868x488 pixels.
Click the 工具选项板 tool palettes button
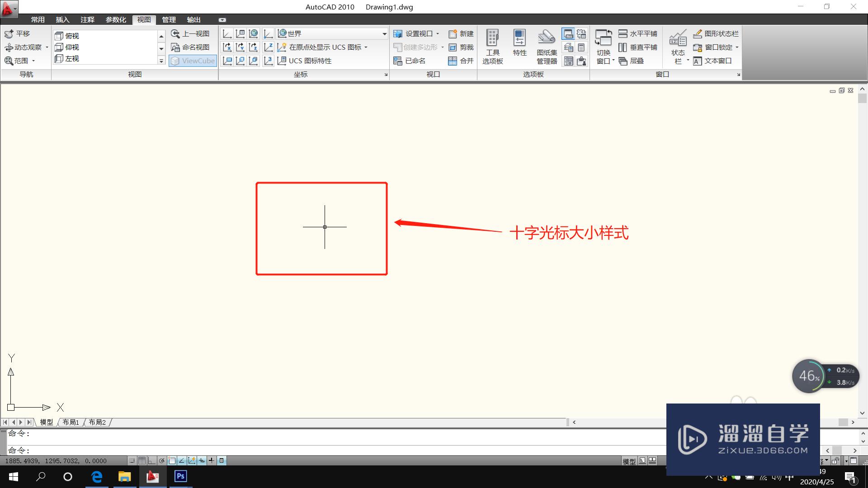pos(492,47)
